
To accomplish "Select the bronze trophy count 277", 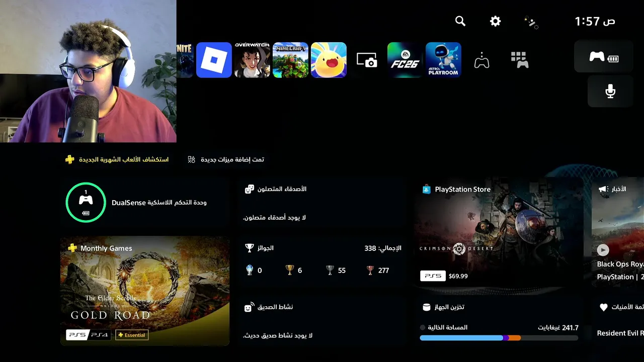I will tap(377, 270).
